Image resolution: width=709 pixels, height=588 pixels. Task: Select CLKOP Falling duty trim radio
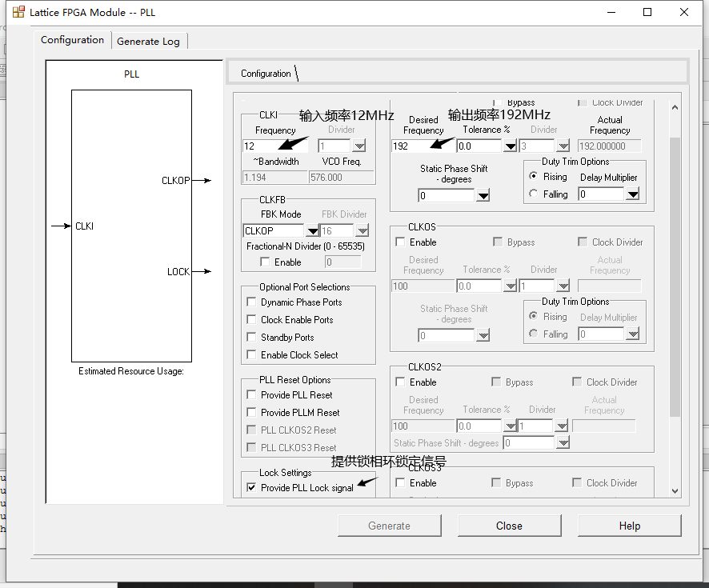coord(534,194)
